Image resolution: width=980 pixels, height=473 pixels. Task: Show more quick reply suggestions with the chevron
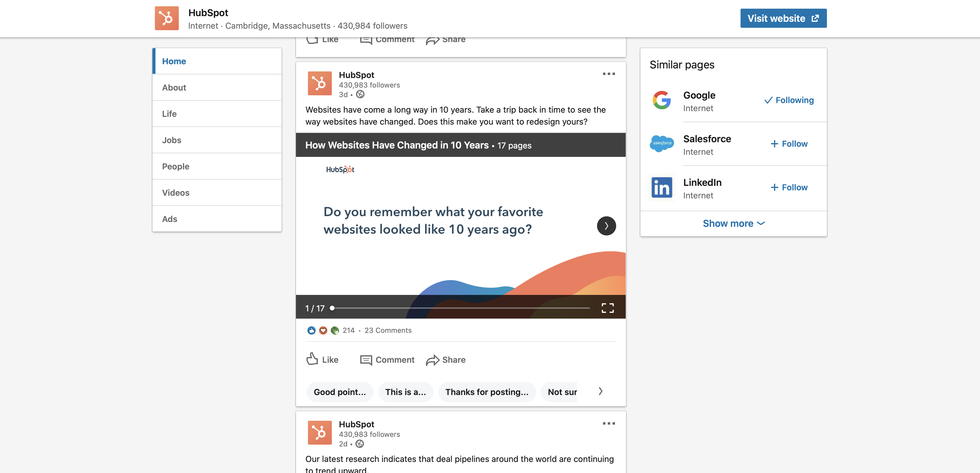click(600, 391)
